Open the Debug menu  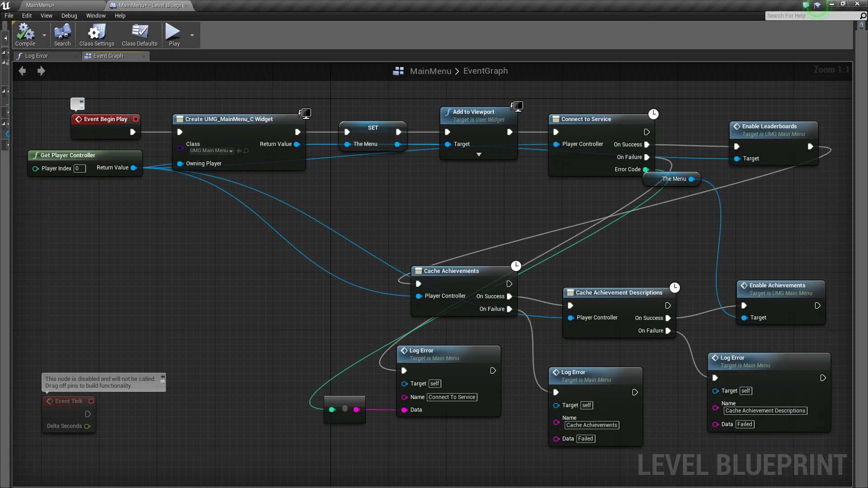coord(69,15)
